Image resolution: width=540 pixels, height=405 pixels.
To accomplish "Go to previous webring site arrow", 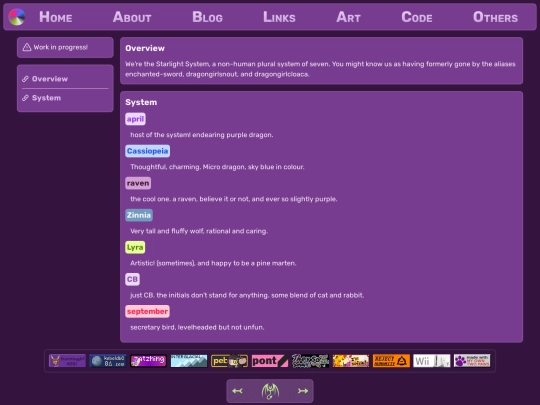I will tap(237, 391).
